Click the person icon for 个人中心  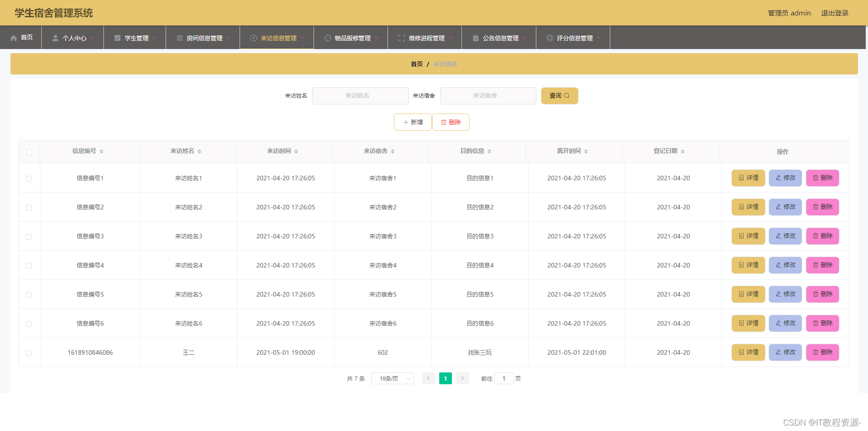(x=55, y=38)
